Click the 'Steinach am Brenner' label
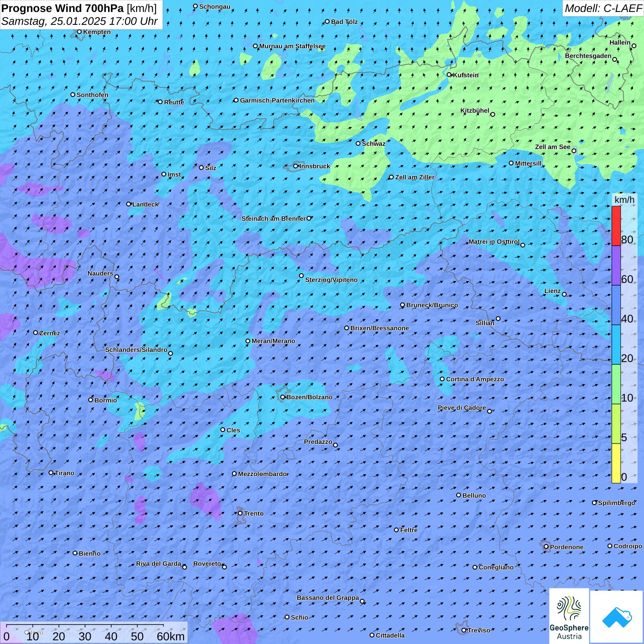The image size is (644, 644). tap(274, 218)
